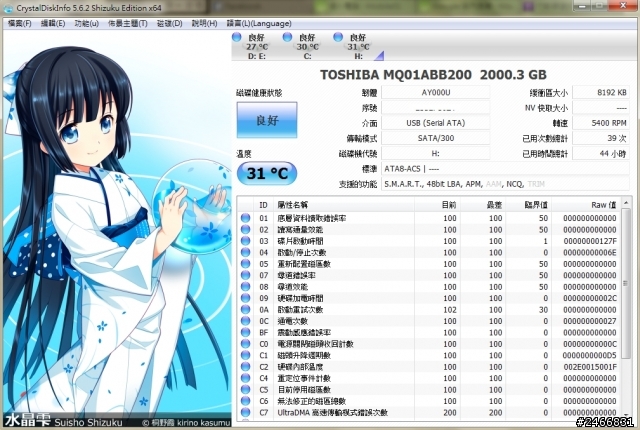Open the 檔案(F) menu
The height and width of the screenshot is (430, 640).
point(20,24)
